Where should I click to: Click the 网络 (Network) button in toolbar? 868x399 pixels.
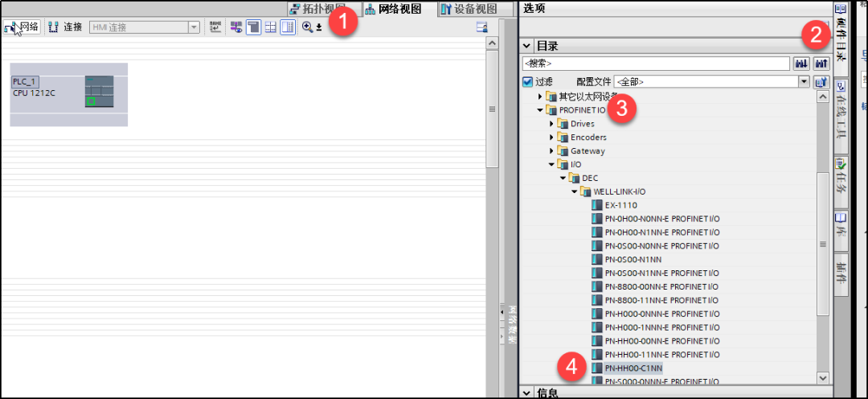click(x=22, y=27)
